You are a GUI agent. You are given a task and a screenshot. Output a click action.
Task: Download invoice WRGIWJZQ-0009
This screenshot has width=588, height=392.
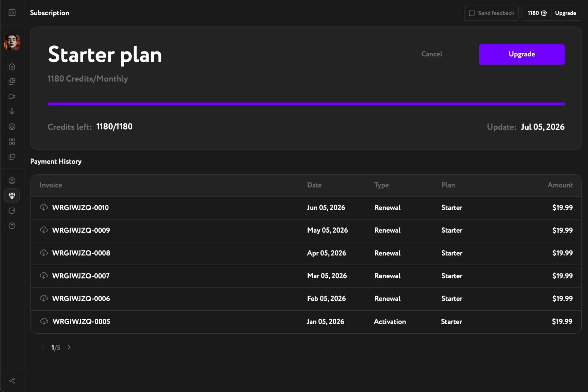(x=44, y=230)
